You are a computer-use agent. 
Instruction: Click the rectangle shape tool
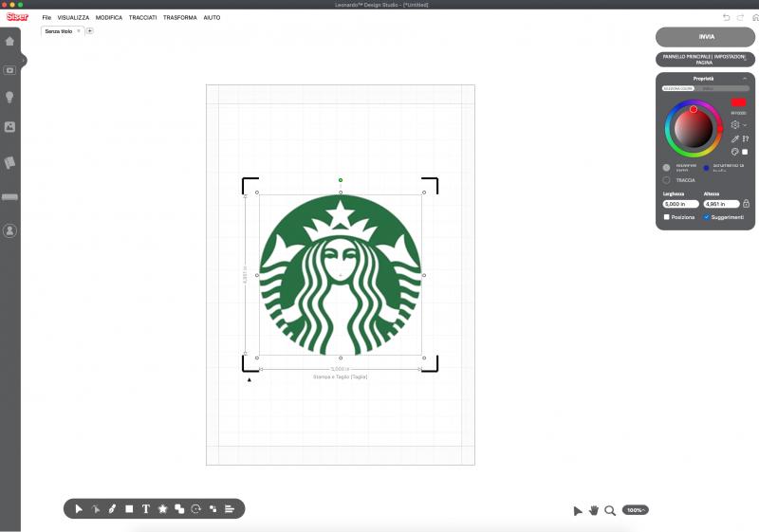coord(129,509)
